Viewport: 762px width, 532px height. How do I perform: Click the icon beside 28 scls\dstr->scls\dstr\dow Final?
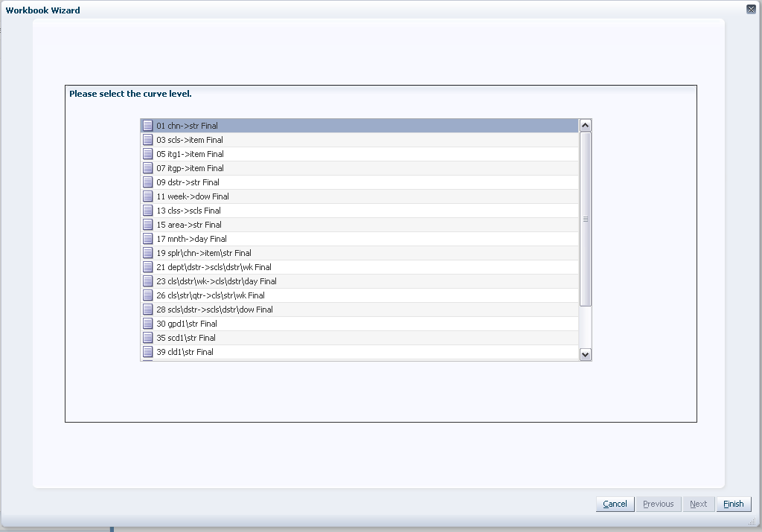pyautogui.click(x=148, y=309)
